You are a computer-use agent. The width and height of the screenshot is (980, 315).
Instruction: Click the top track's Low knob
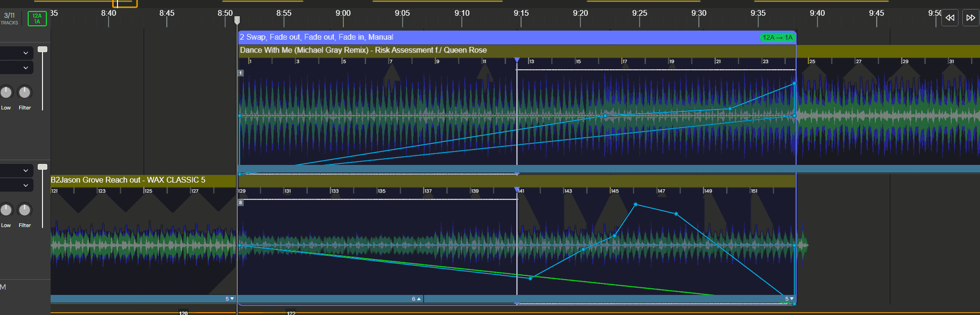point(6,92)
